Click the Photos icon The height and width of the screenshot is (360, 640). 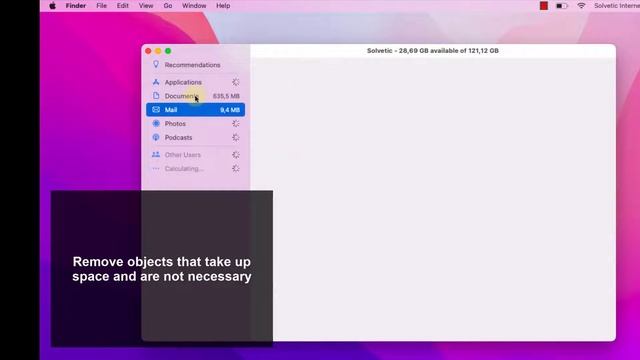(156, 124)
